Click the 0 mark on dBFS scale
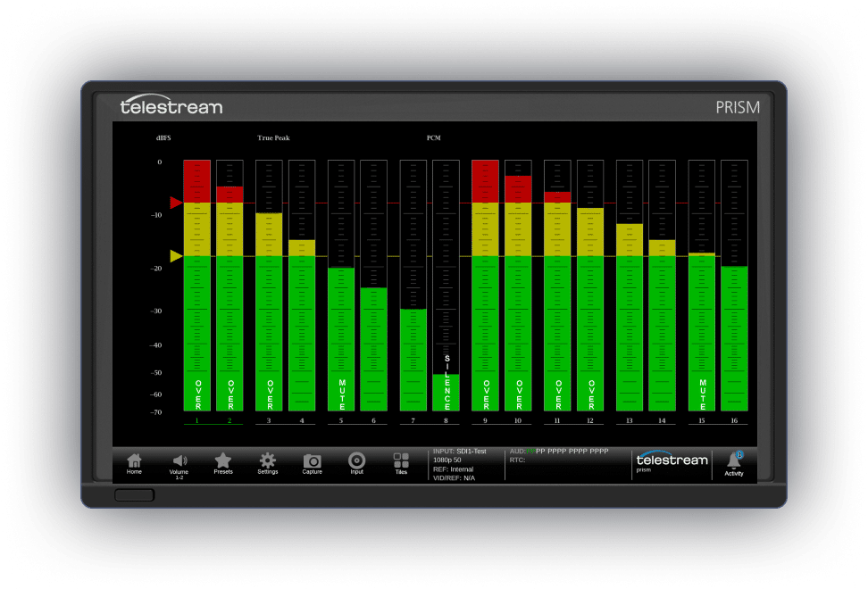Viewport: 868px width, 589px height. click(x=160, y=162)
